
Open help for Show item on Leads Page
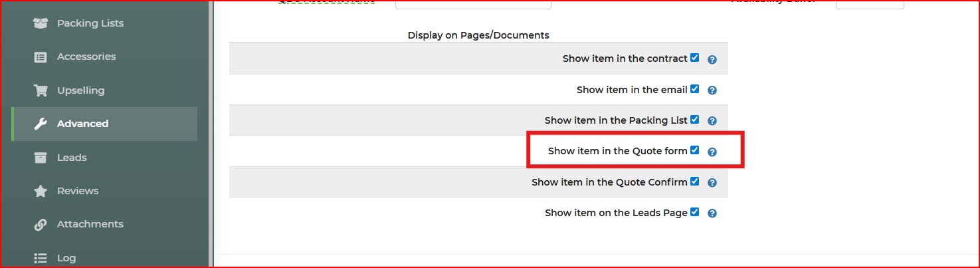(x=712, y=213)
